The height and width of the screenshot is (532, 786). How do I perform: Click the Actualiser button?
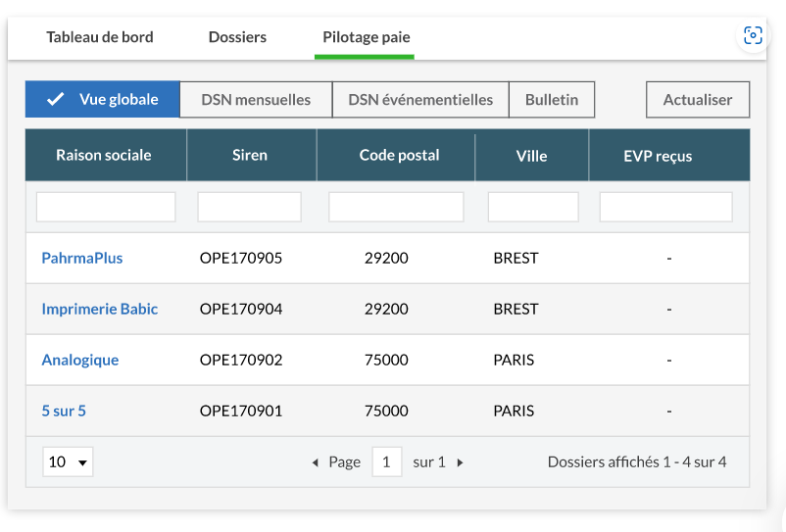[x=697, y=100]
